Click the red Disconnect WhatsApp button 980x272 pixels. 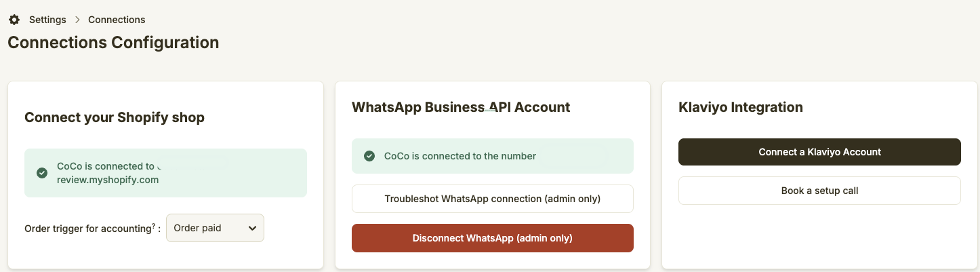point(492,238)
